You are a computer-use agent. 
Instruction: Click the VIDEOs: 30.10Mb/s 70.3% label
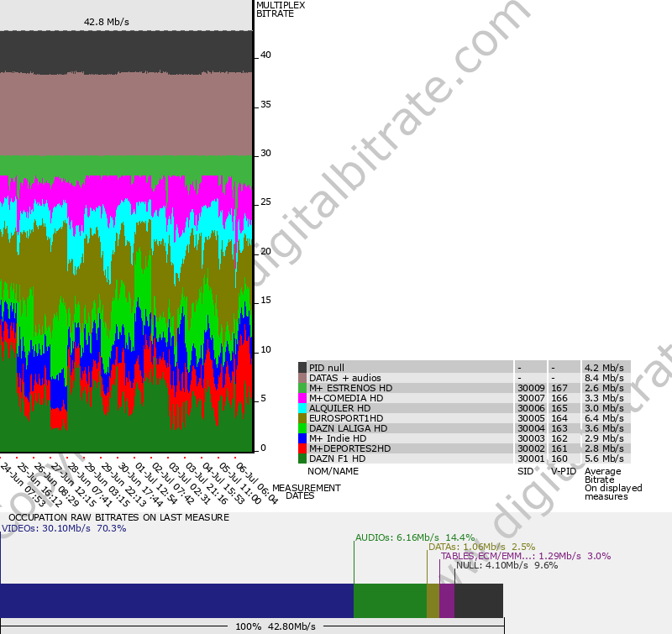click(x=64, y=528)
